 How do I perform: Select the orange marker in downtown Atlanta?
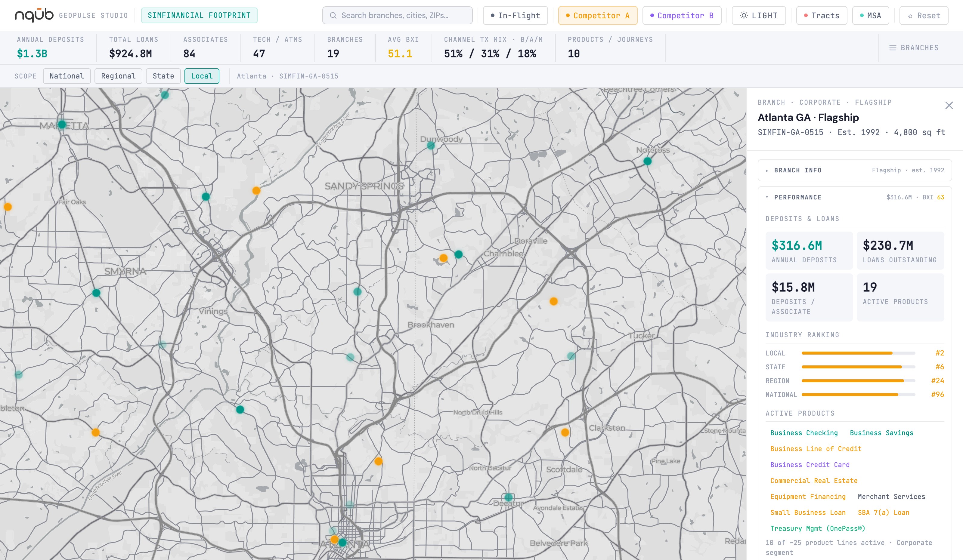[x=334, y=540]
